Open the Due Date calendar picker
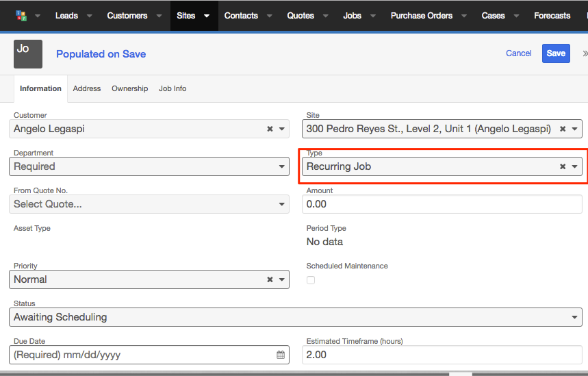The image size is (588, 376). coord(281,355)
